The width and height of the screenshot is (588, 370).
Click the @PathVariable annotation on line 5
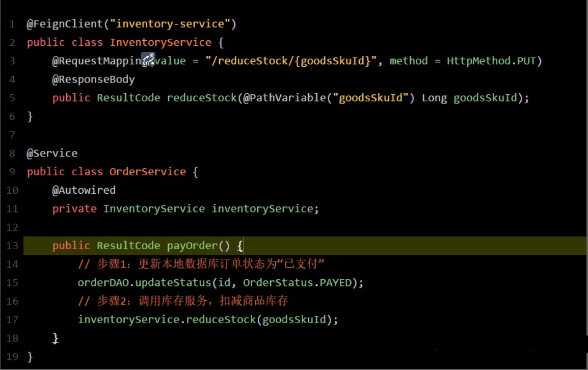[x=285, y=98]
